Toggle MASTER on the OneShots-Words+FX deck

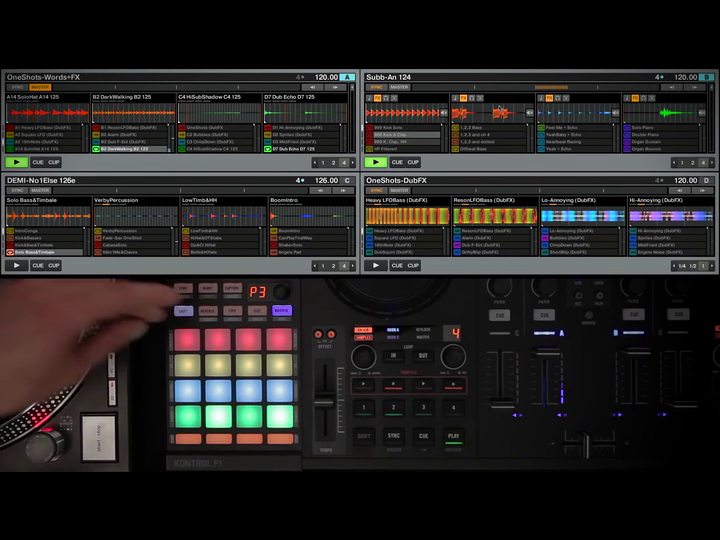coord(40,87)
